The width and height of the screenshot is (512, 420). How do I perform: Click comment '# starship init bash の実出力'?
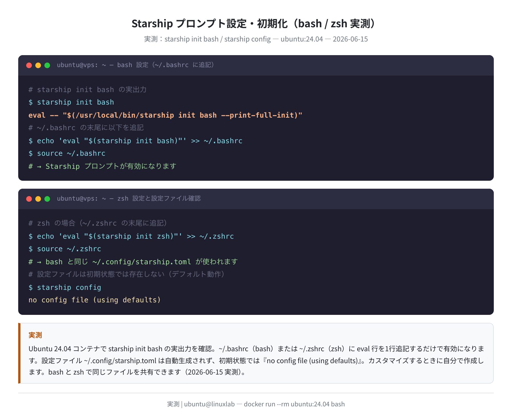coord(88,90)
